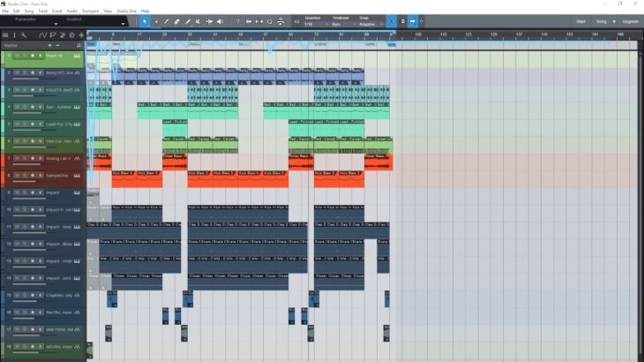
Task: Select the Arrow tool in the toolbar
Action: click(145, 21)
